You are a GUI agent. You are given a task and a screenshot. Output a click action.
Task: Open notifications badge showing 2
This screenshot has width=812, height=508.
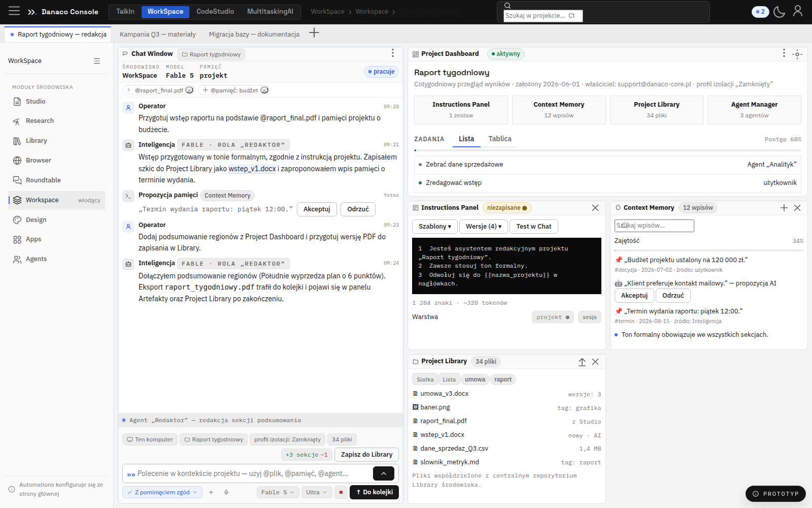(760, 12)
